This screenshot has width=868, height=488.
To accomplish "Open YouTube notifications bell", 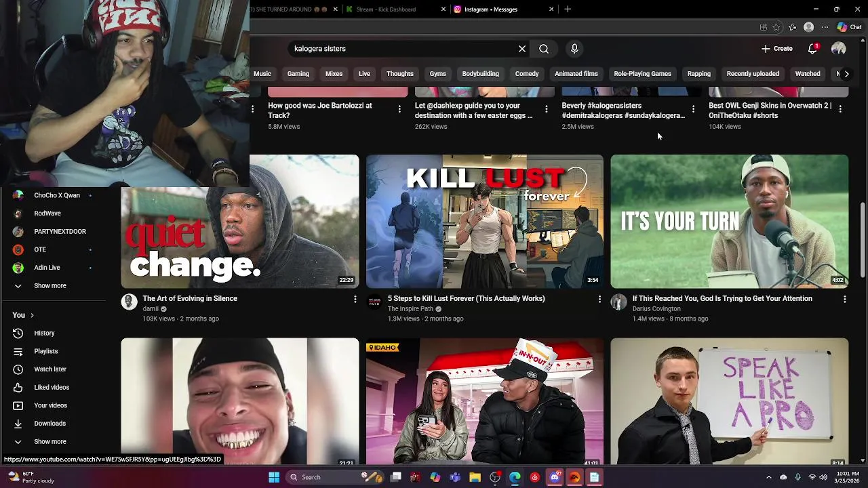I will (812, 49).
